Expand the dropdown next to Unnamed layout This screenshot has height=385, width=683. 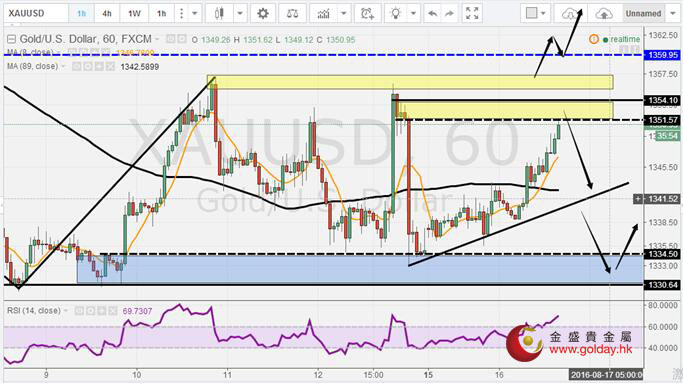coord(673,14)
